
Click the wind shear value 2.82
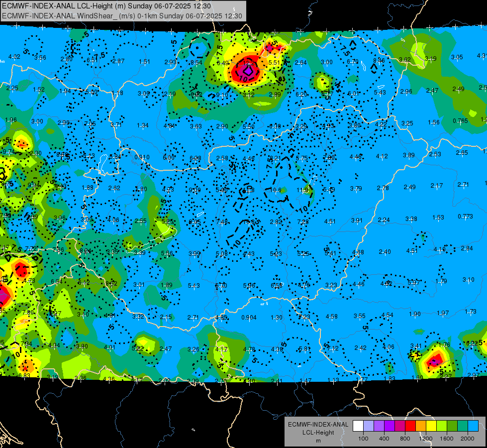[276, 222]
